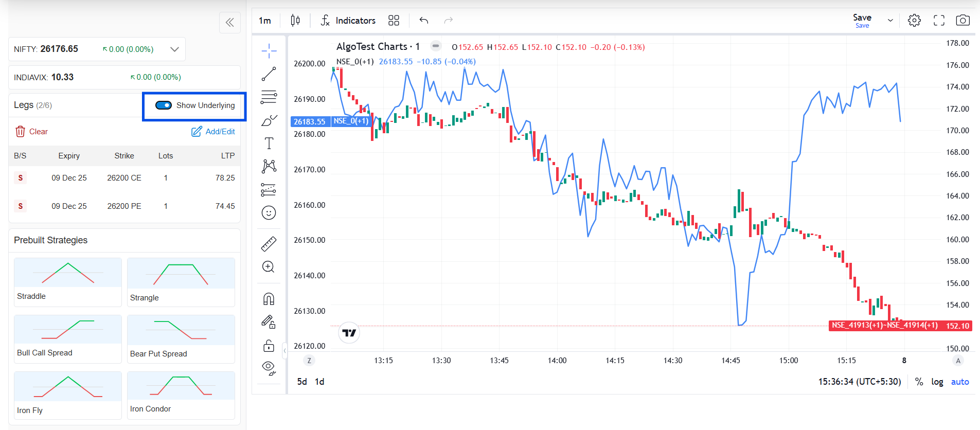The image size is (980, 430).
Task: Enter fullscreen chart mode
Action: [939, 20]
